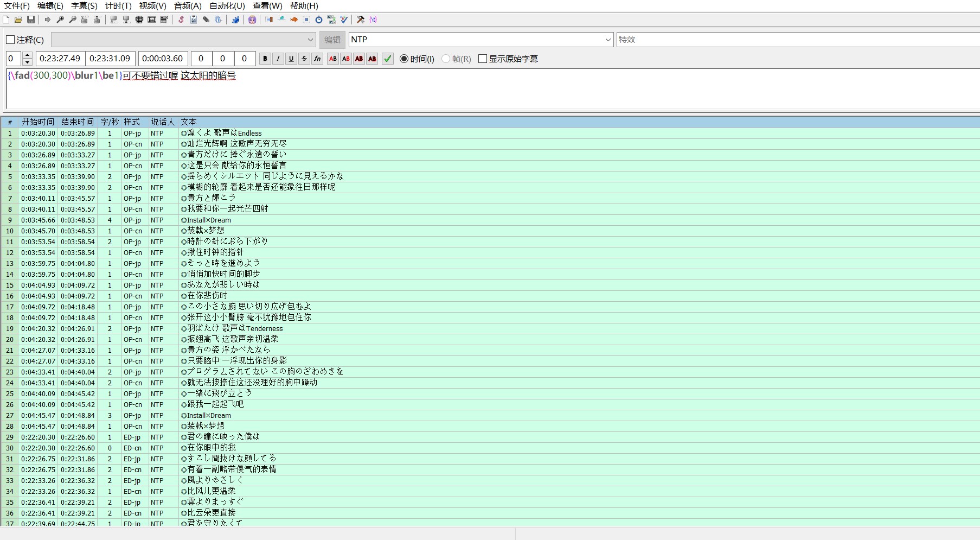Increase layer number with up arrow
This screenshot has width=980, height=540.
(x=28, y=55)
